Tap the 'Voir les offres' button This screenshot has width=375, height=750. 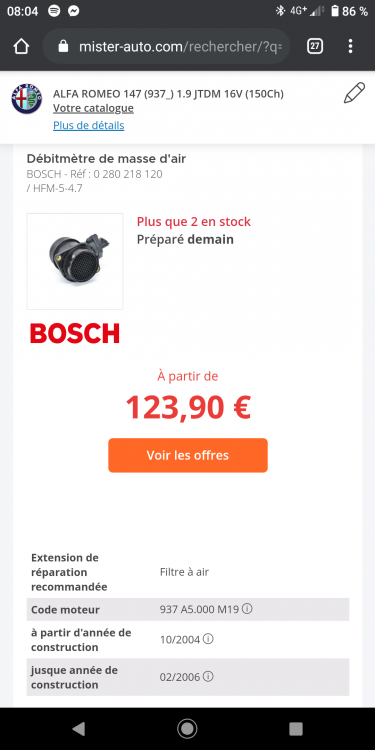188,455
